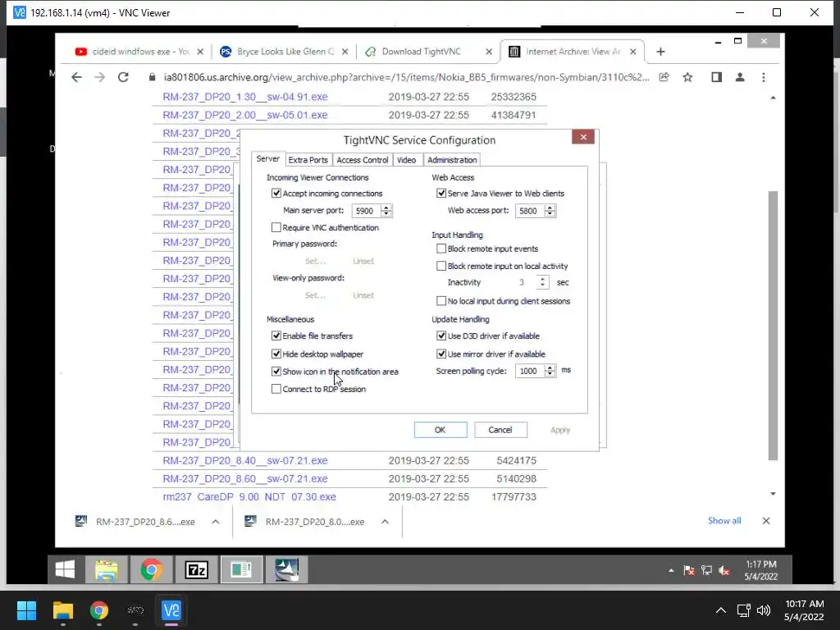Screen dimensions: 840x630
Task: Open the installer icon on remote taskbar
Action: pos(286,569)
